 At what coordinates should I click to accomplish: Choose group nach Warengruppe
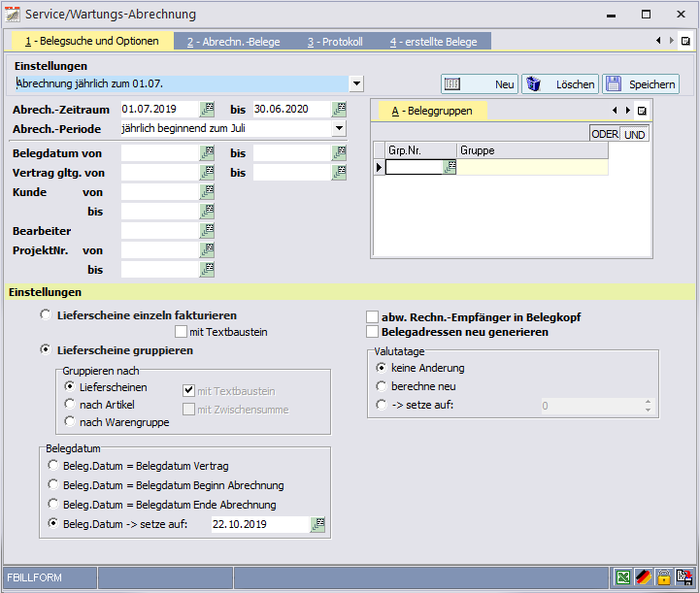pos(69,421)
